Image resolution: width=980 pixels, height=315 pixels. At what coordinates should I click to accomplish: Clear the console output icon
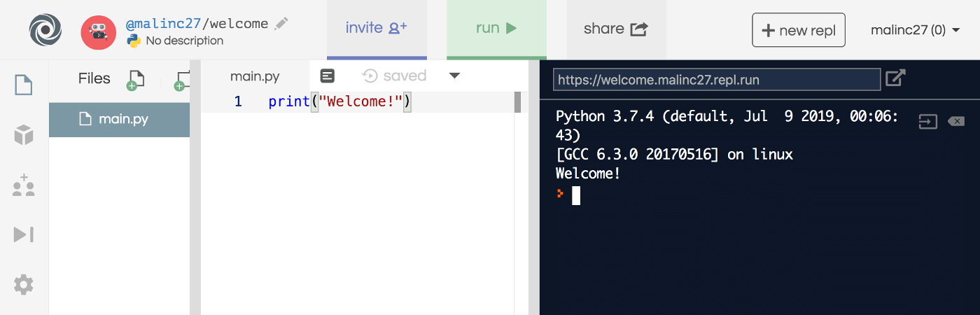pos(955,122)
